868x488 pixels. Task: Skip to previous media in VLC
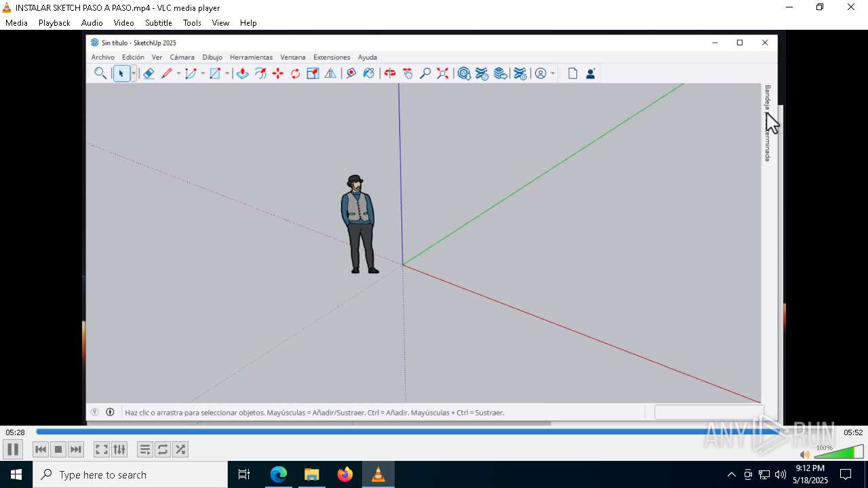click(x=41, y=449)
